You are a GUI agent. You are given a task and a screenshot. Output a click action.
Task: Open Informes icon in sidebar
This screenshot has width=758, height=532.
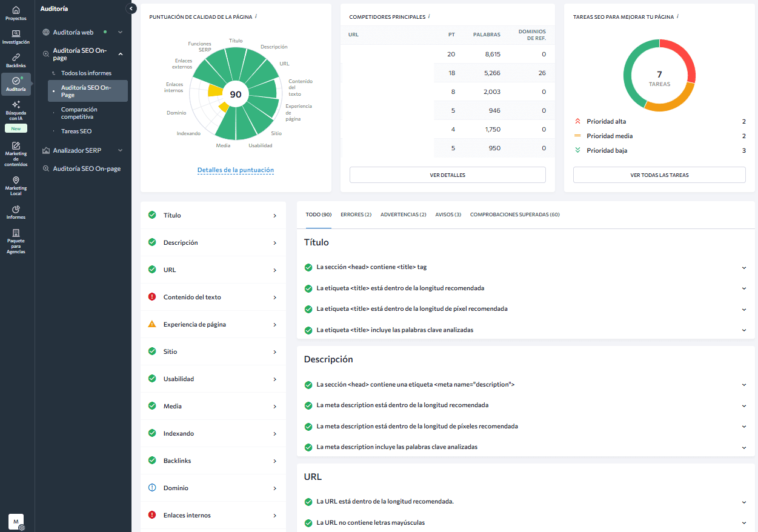[x=16, y=212]
